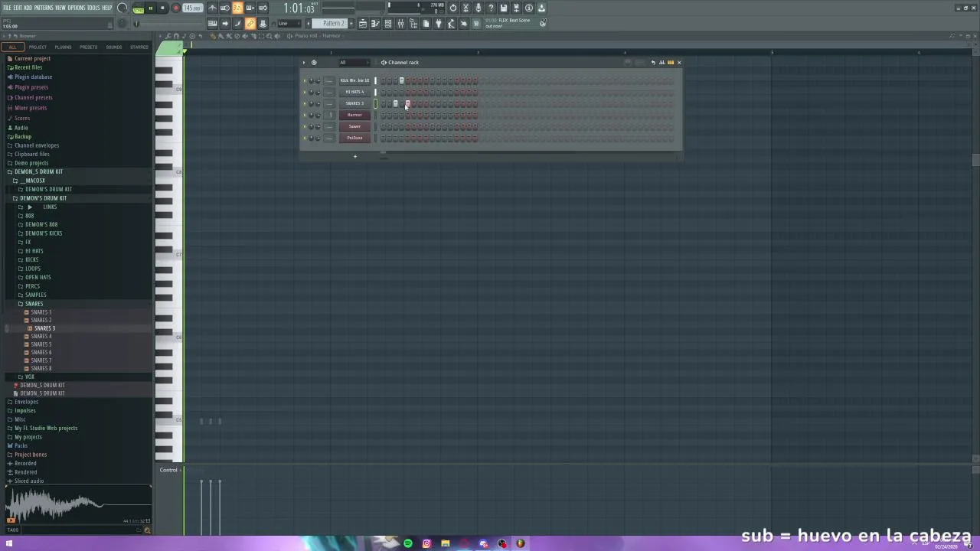The image size is (980, 551).
Task: Click the SNARES 3 channel button
Action: point(354,103)
